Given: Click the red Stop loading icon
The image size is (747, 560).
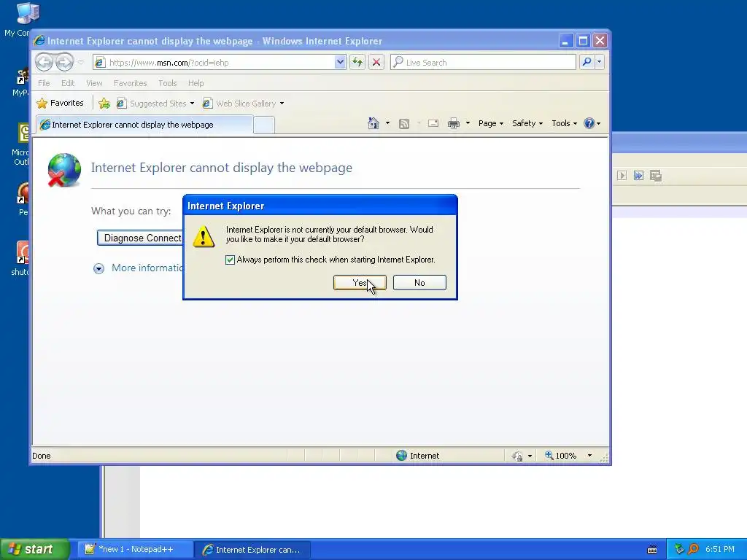Looking at the screenshot, I should pos(376,63).
